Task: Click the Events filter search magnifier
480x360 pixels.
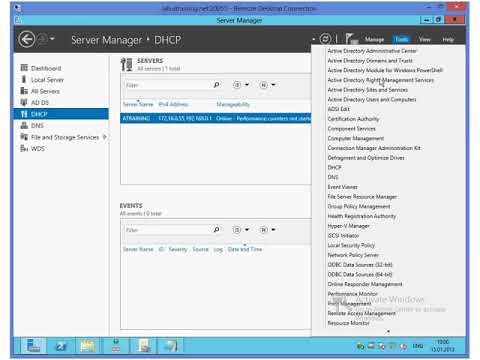Action: point(216,230)
